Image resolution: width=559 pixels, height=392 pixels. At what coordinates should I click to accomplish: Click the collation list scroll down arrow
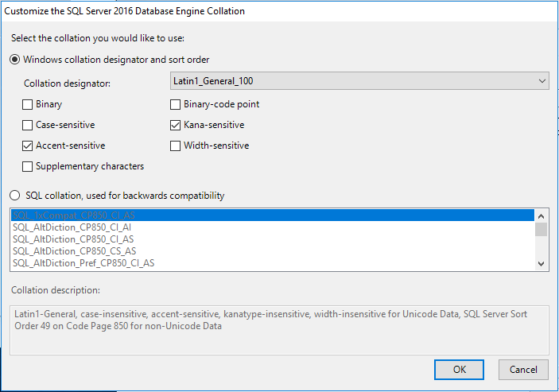pyautogui.click(x=541, y=264)
